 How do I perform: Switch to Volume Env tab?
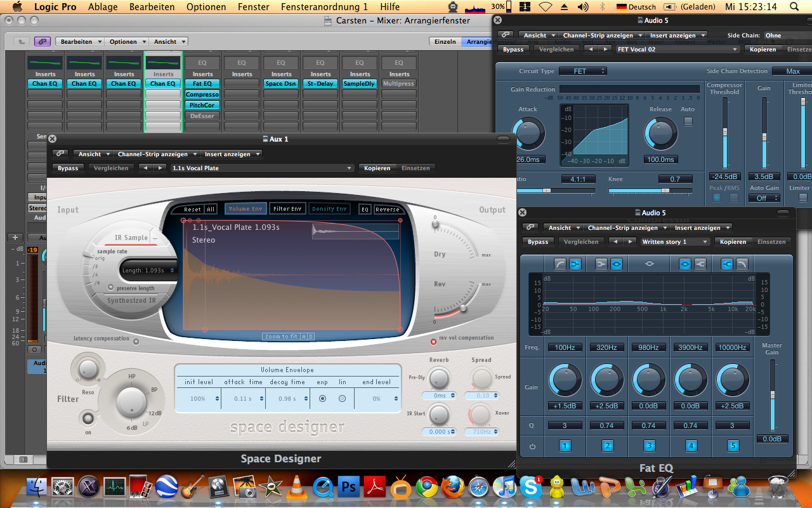pos(246,209)
